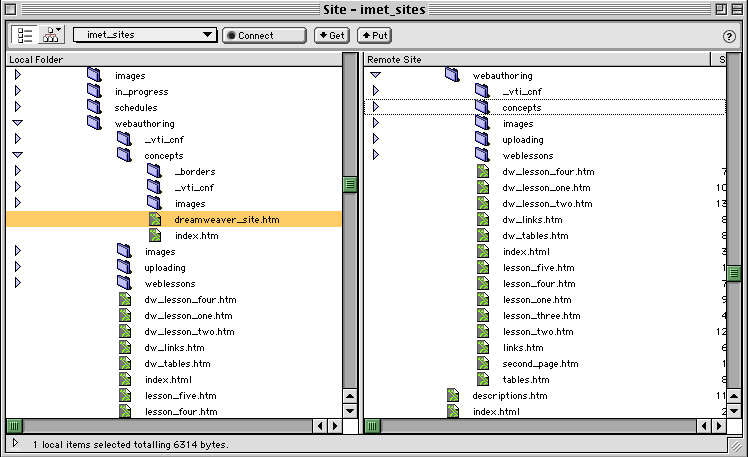This screenshot has height=457, width=748.
Task: Click remote pane horizontal scroll left arrow
Action: pyautogui.click(x=704, y=426)
